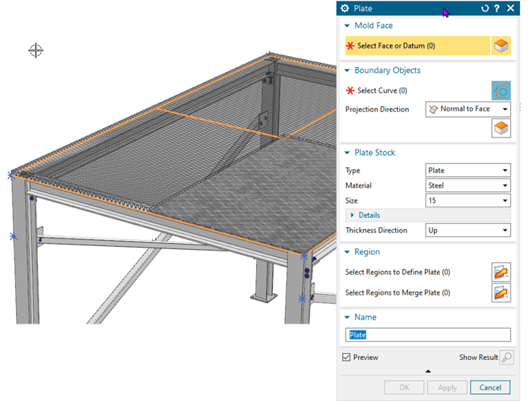Click the Reset icon in the Plate title bar

click(x=486, y=8)
